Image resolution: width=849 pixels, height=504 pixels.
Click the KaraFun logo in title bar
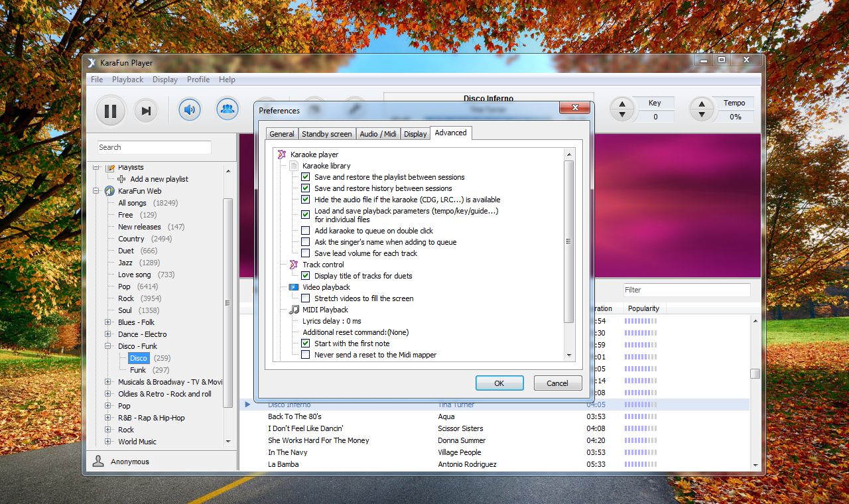pos(92,63)
